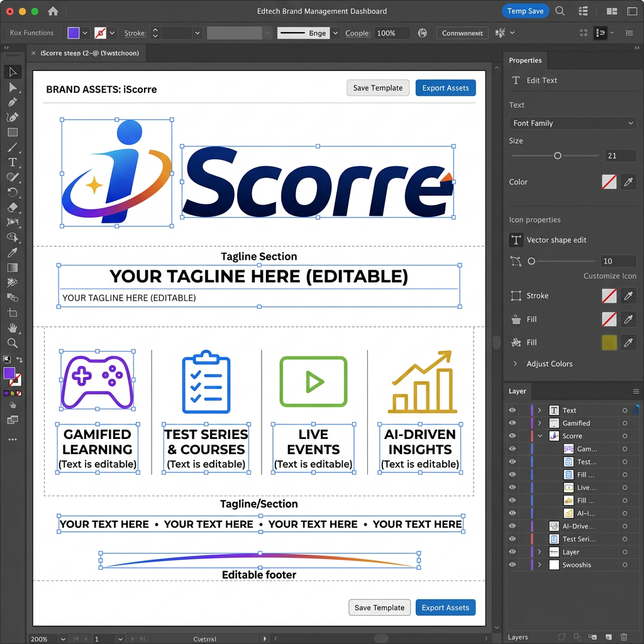Click the Coople opacity 100% field
Viewport: 644px width, 644px height.
coord(392,33)
